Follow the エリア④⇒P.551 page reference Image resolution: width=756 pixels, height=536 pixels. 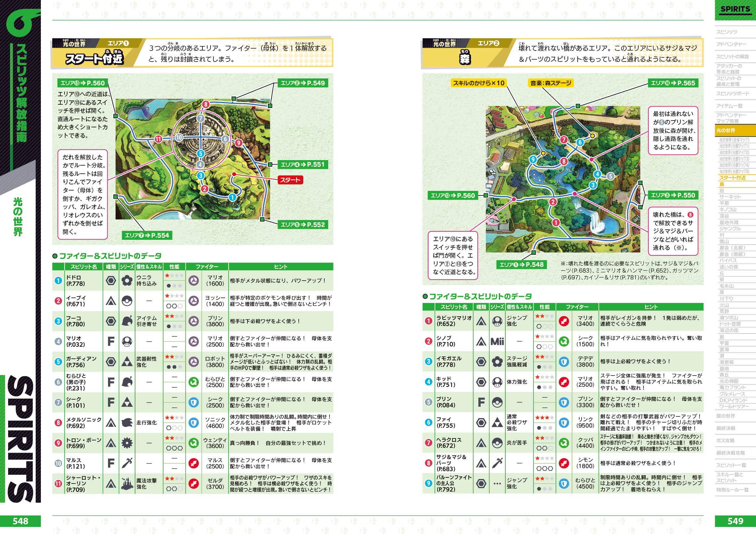point(303,164)
